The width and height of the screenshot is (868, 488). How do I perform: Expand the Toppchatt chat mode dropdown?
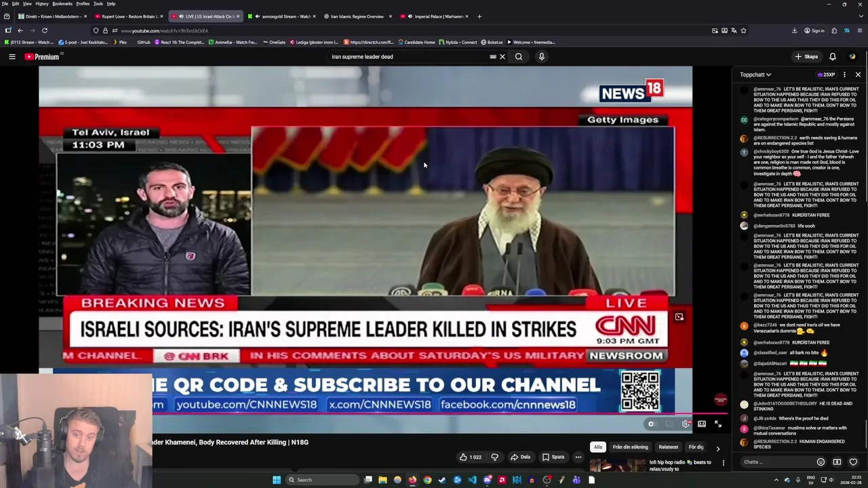tap(755, 75)
